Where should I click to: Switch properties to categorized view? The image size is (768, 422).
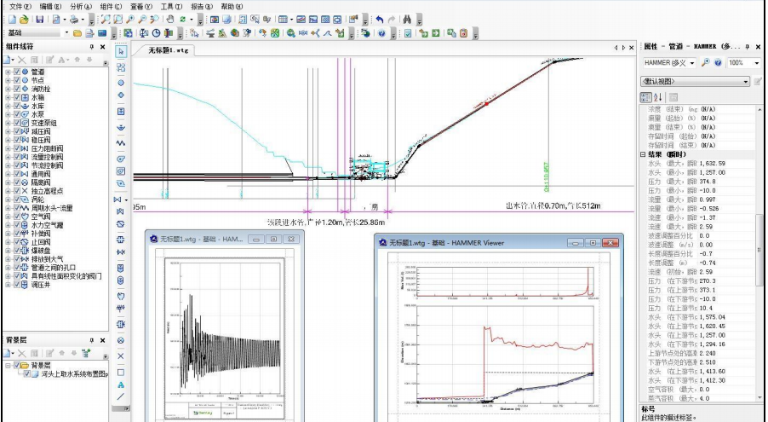[646, 97]
